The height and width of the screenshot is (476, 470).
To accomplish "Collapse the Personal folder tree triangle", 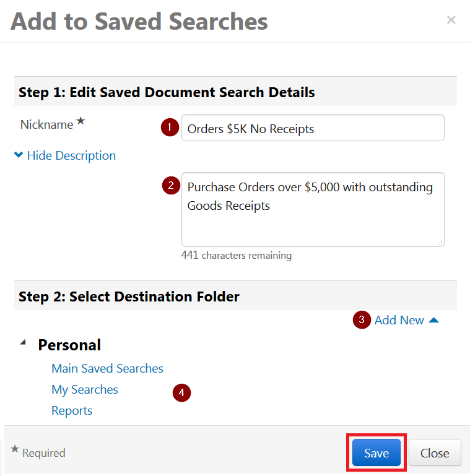I will coord(23,342).
